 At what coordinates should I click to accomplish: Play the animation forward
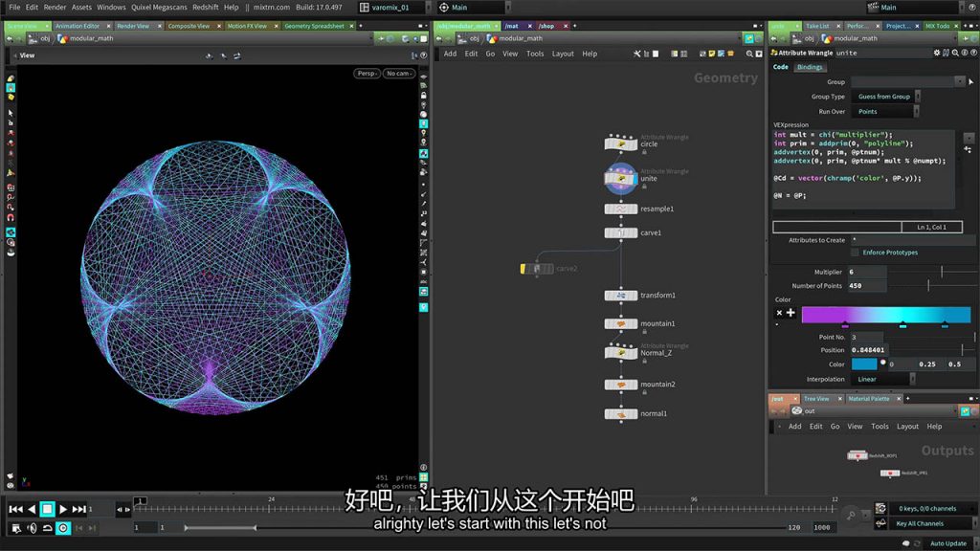coord(63,509)
